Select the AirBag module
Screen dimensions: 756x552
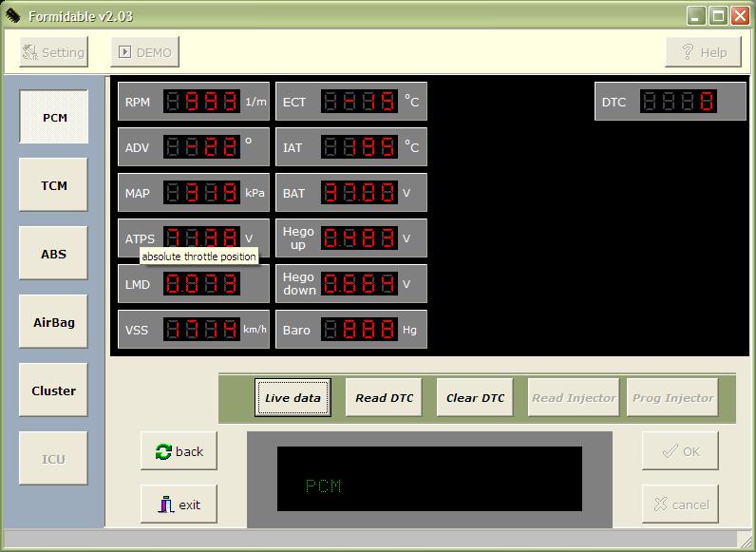(54, 322)
